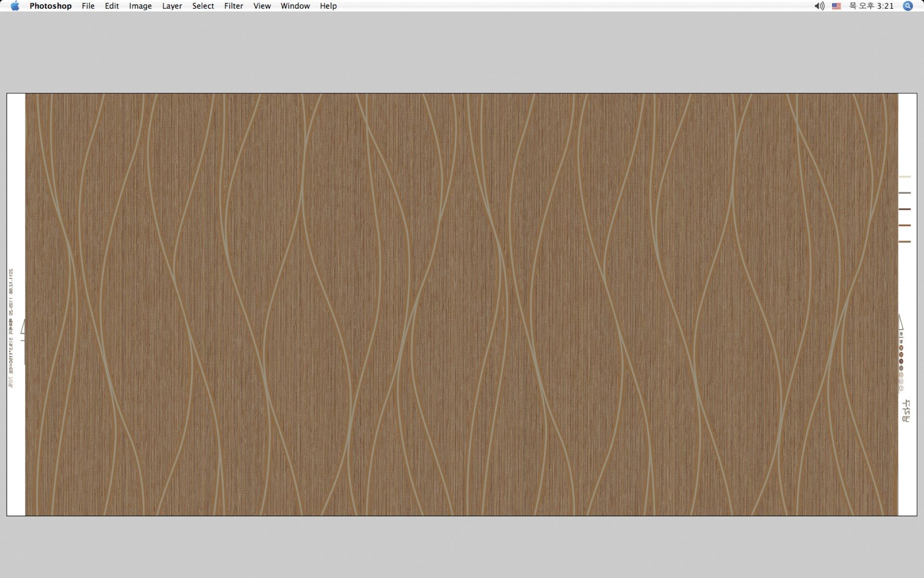This screenshot has width=924, height=578.
Task: Click the menu bar clock showing 3:21
Action: pyautogui.click(x=871, y=6)
